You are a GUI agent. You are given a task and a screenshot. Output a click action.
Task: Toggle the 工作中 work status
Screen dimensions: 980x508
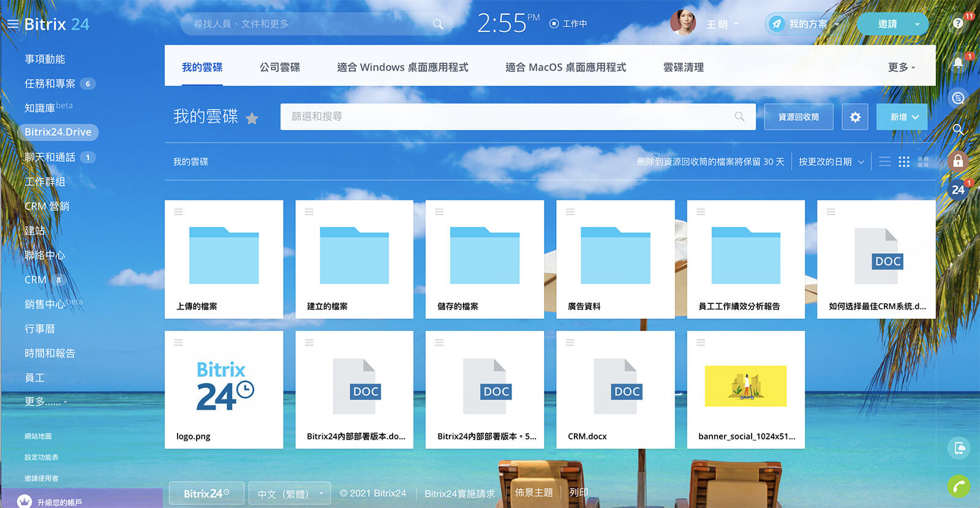click(568, 24)
